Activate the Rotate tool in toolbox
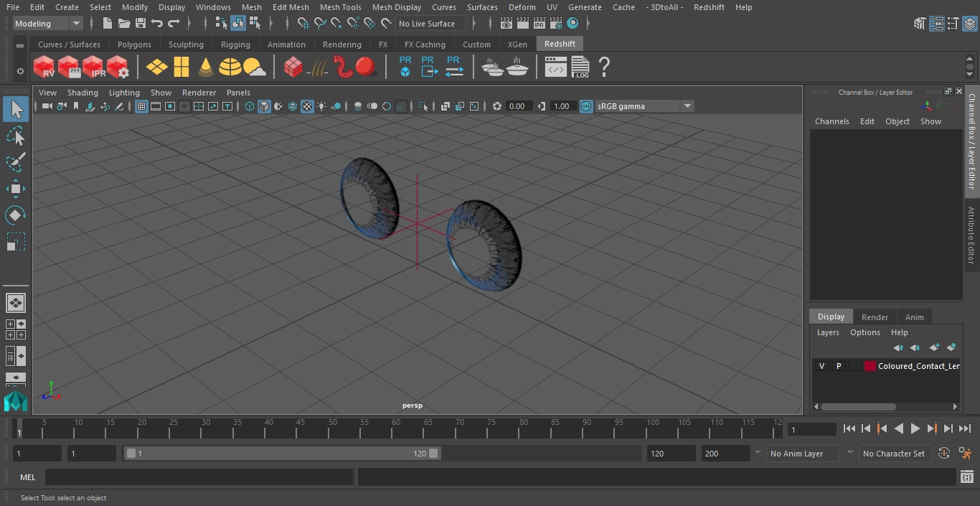Viewport: 980px width, 506px height. point(15,215)
